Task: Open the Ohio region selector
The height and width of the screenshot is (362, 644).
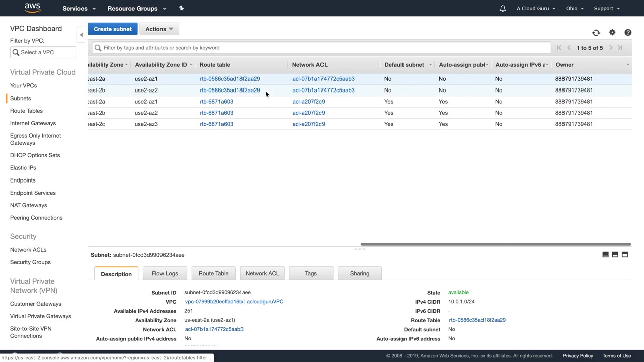Action: coord(574,8)
